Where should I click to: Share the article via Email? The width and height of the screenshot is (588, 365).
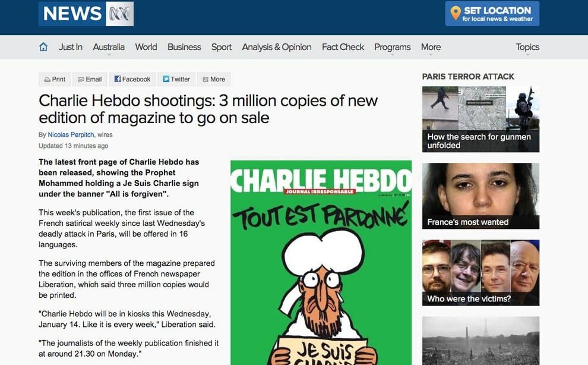90,79
